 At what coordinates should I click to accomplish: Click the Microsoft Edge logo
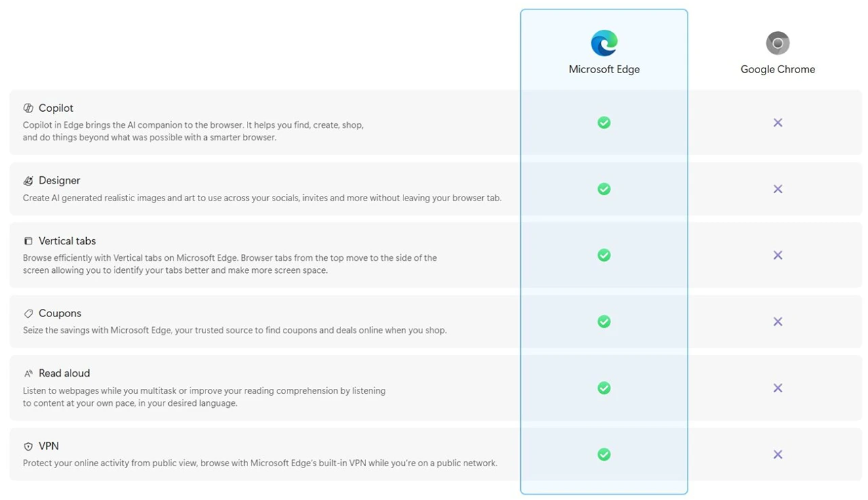coord(604,42)
